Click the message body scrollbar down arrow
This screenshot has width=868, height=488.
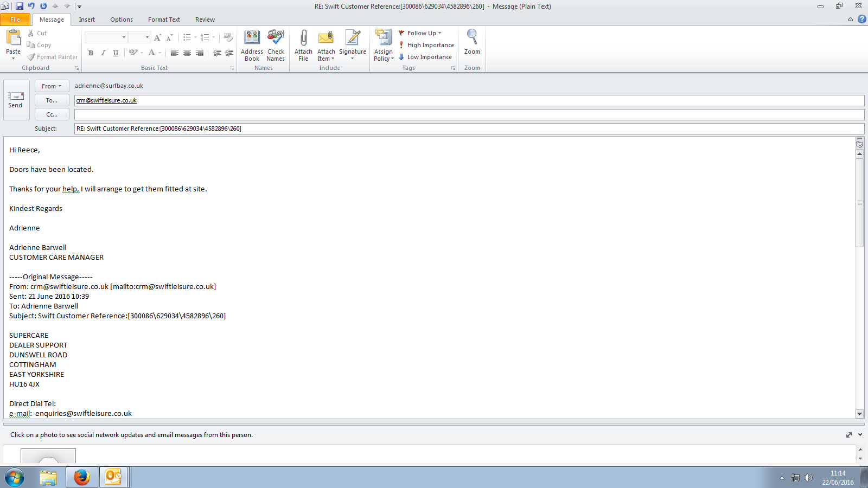859,414
